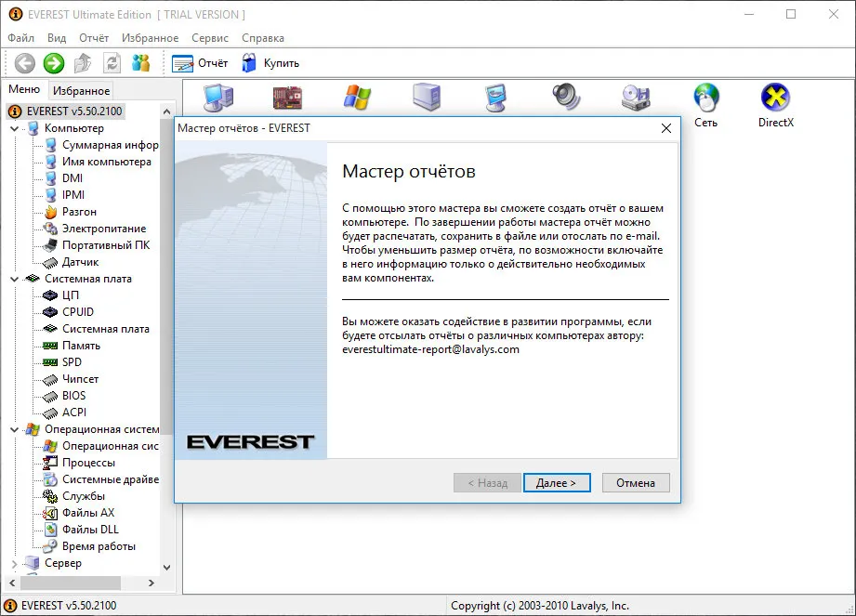Collapse the Операционная система tree node
Viewport: 856px width, 616px height.
pos(15,430)
